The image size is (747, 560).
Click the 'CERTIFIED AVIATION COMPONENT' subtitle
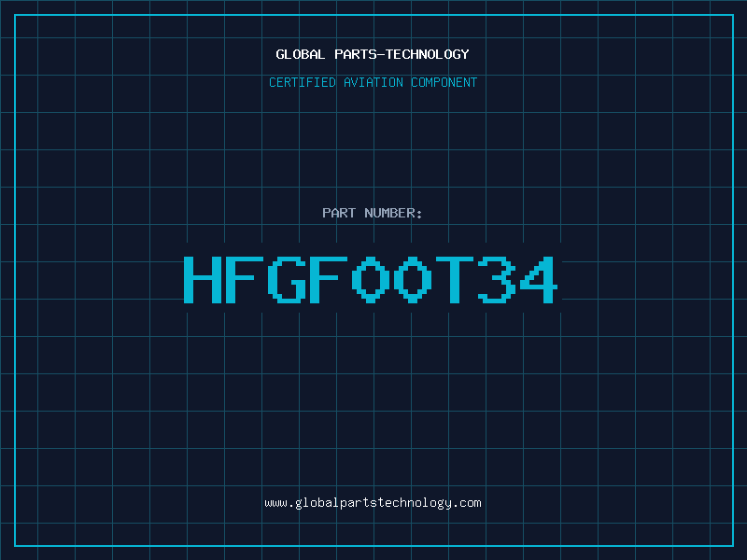click(x=373, y=82)
